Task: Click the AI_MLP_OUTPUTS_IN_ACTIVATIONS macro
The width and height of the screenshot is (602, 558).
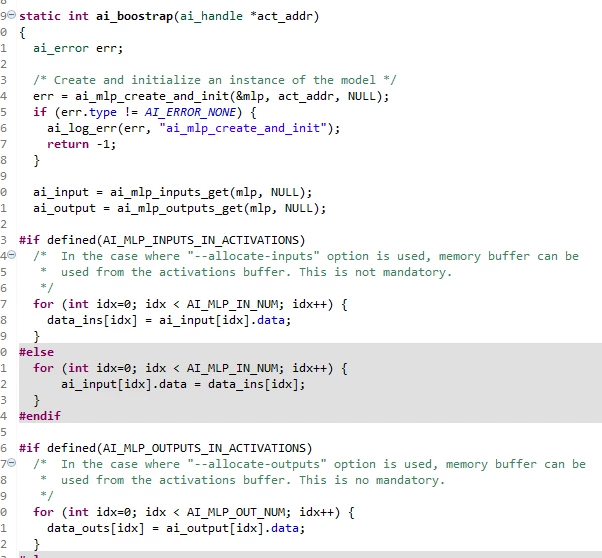Action: 204,449
